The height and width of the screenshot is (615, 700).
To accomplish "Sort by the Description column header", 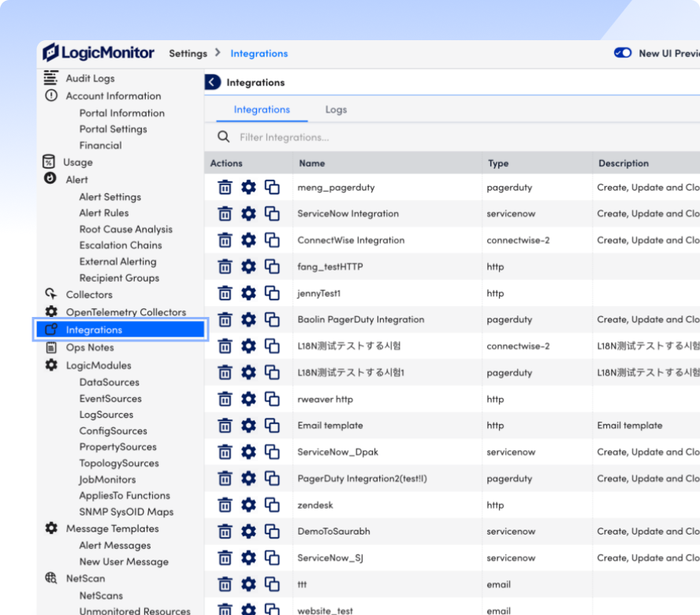I will coord(624,163).
